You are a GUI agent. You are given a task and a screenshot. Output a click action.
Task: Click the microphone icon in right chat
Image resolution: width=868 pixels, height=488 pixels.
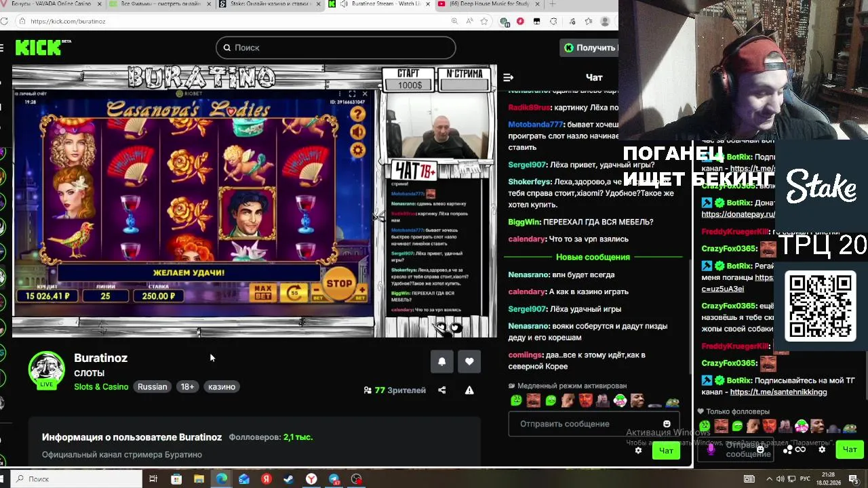point(711,449)
